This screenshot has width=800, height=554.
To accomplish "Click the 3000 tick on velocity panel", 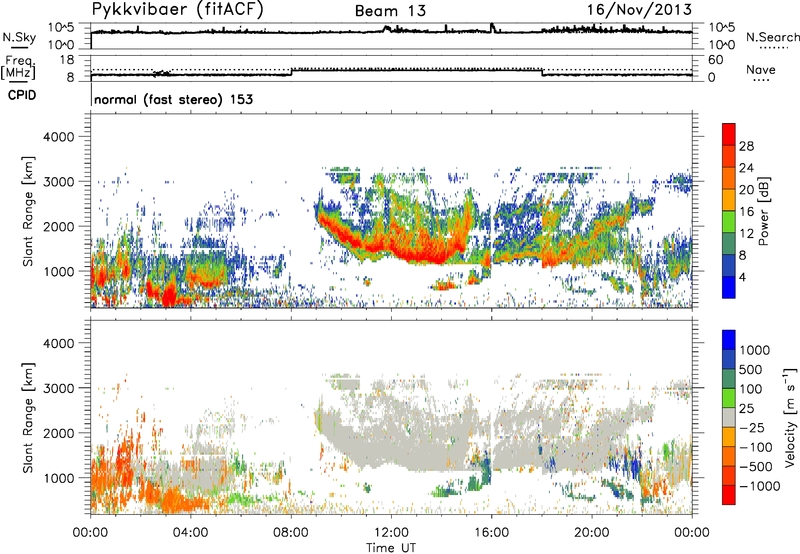I will click(x=59, y=388).
